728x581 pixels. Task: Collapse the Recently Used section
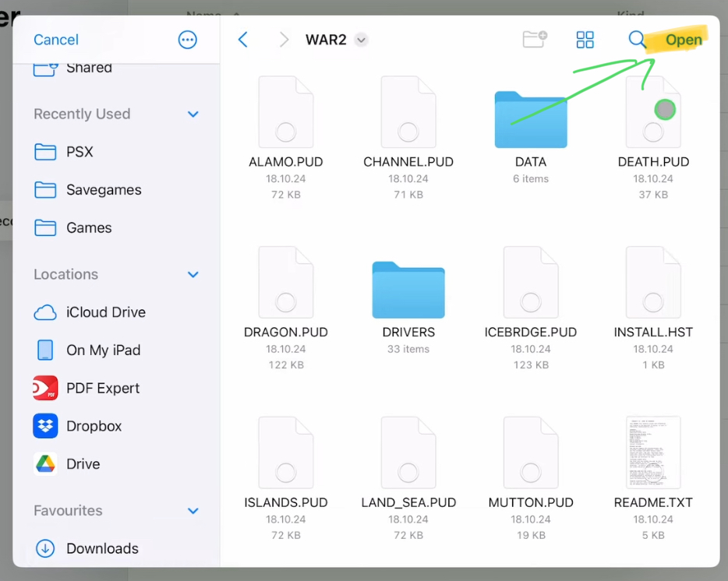pos(193,114)
